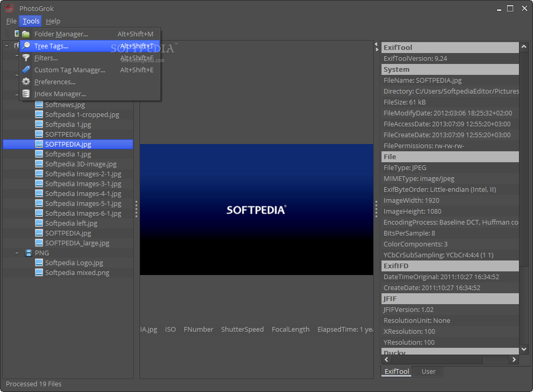Click the JFIF section header

[x=450, y=298]
